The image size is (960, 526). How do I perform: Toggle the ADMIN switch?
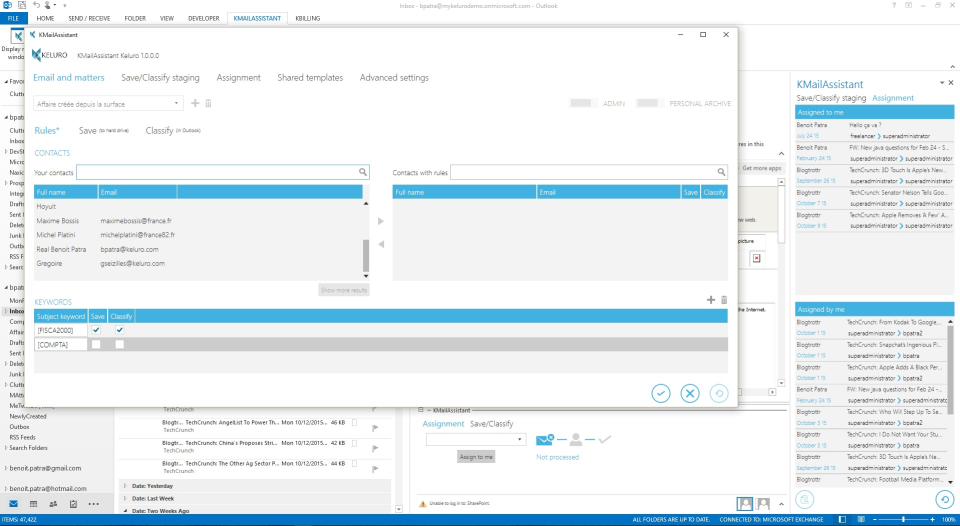[584, 103]
